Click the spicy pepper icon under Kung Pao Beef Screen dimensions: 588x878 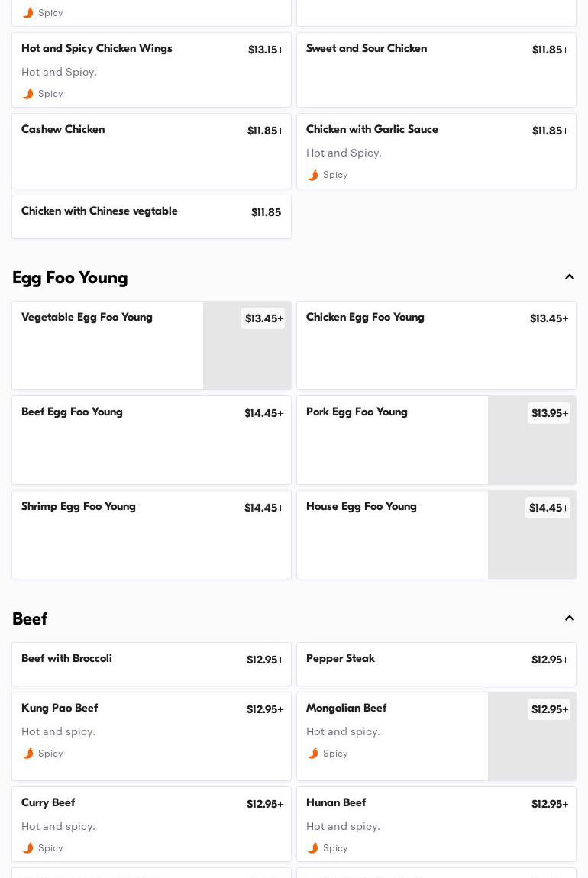pos(28,754)
